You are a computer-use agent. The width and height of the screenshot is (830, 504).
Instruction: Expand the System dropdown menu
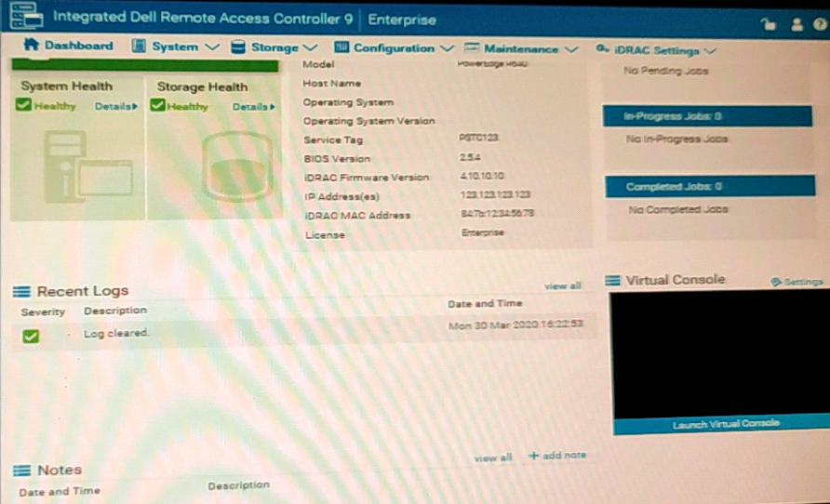(x=175, y=46)
